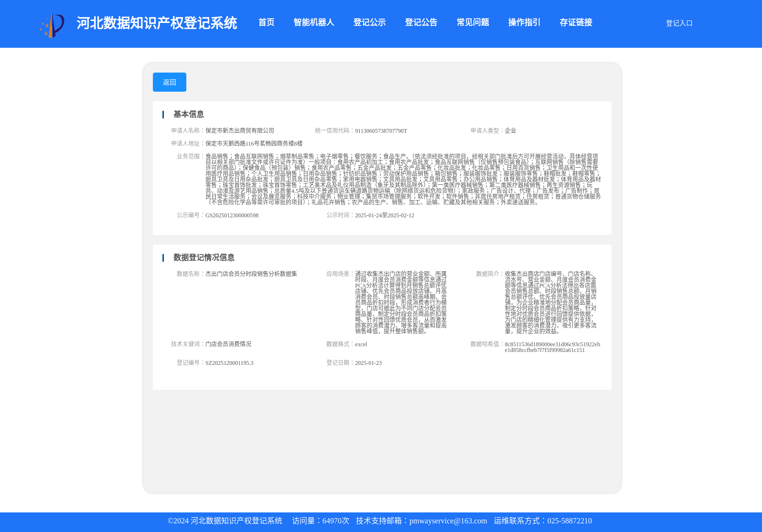
Task: Click the site title 河北数据知识产权登记系统
Action: 157,23
